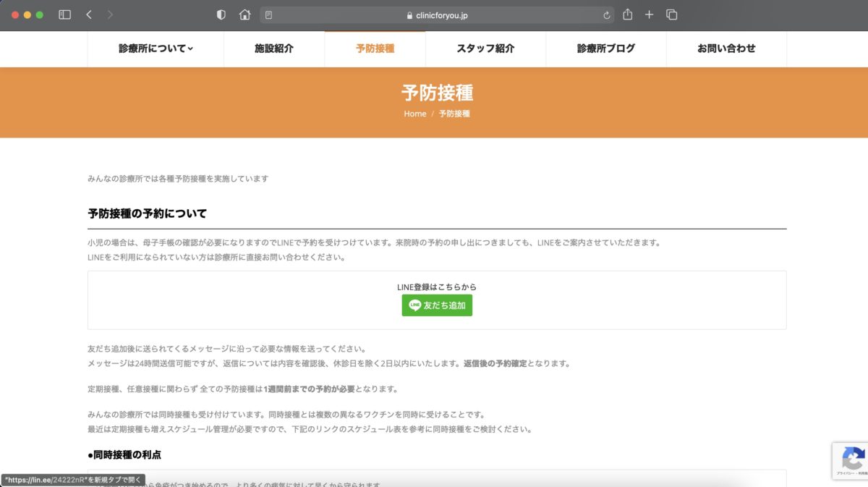This screenshot has width=868, height=487.
Task: Click the Reader view icon in address bar
Action: click(269, 15)
